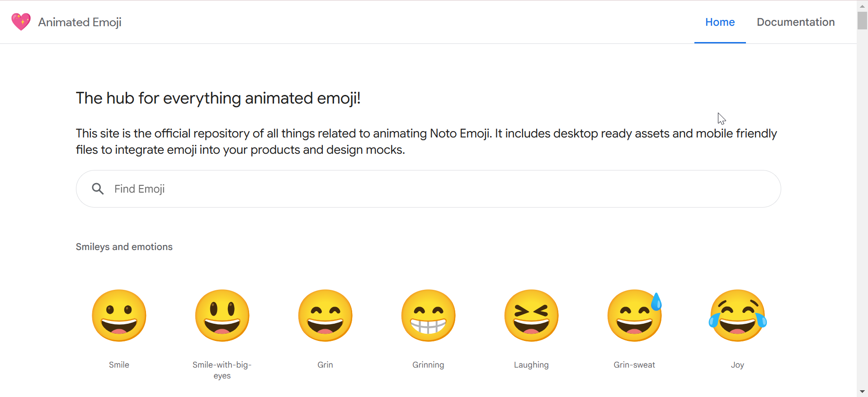Open the Animated Emoji site title
Viewport: 868px width, 397px height.
click(80, 22)
